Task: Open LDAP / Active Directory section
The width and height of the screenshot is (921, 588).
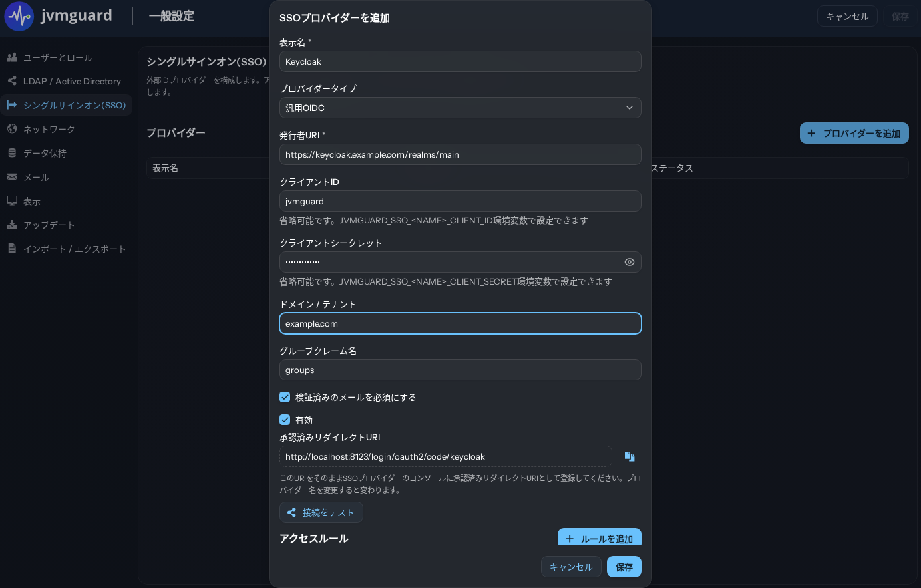Action: (67, 81)
